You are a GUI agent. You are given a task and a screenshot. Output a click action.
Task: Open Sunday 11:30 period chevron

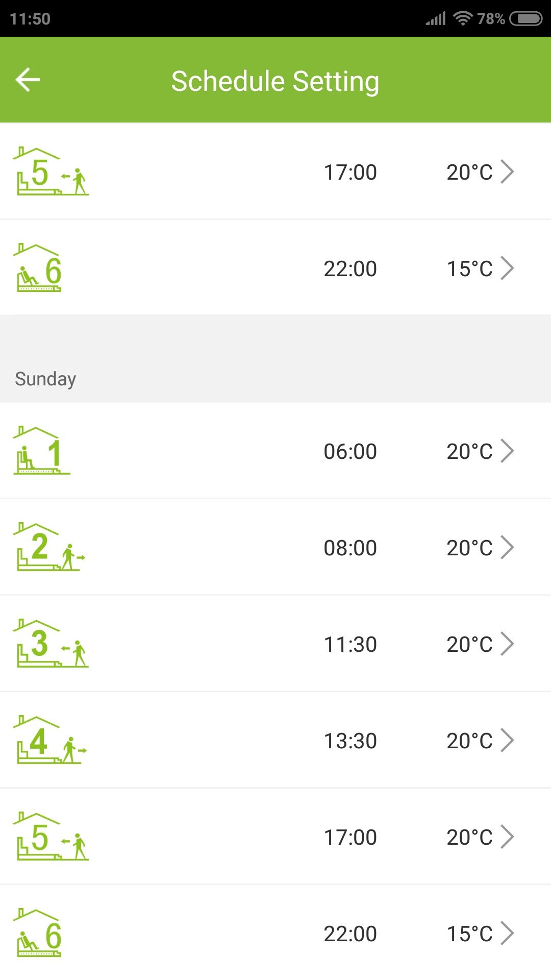507,644
